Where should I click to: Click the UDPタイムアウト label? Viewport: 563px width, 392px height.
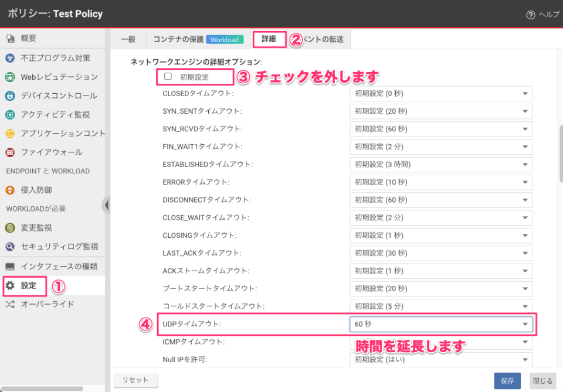(192, 324)
